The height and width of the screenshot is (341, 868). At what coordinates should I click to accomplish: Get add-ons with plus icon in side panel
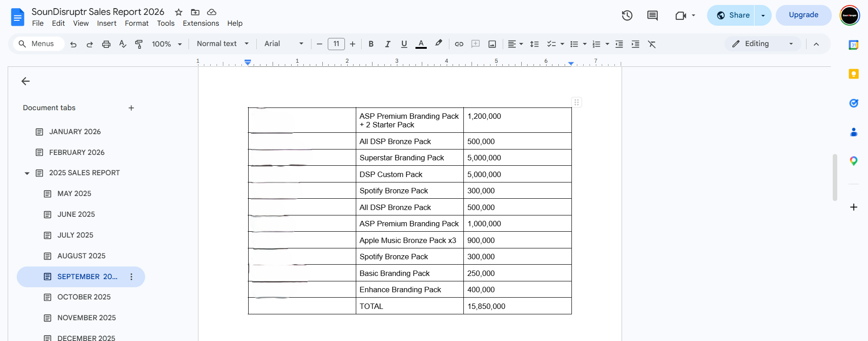(854, 207)
